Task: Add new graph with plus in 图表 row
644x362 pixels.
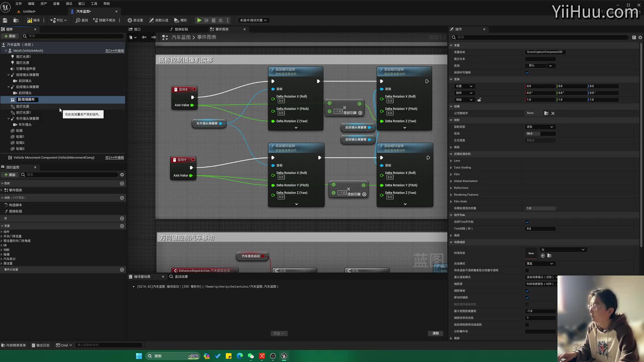Action: pyautogui.click(x=122, y=184)
